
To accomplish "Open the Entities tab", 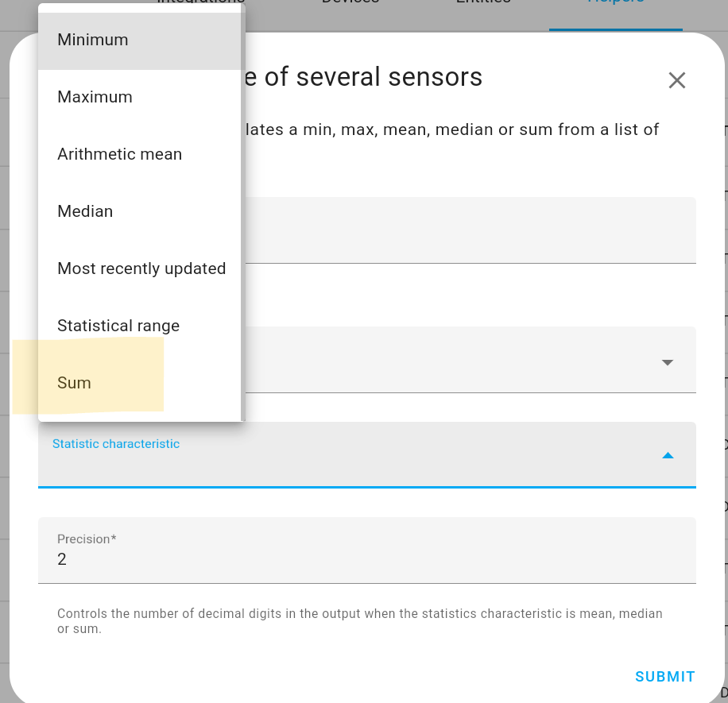I will (482, 3).
